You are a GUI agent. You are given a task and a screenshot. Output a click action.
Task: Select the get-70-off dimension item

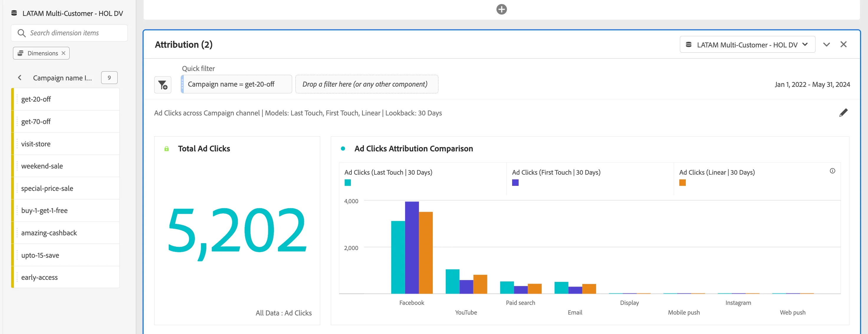click(x=65, y=122)
